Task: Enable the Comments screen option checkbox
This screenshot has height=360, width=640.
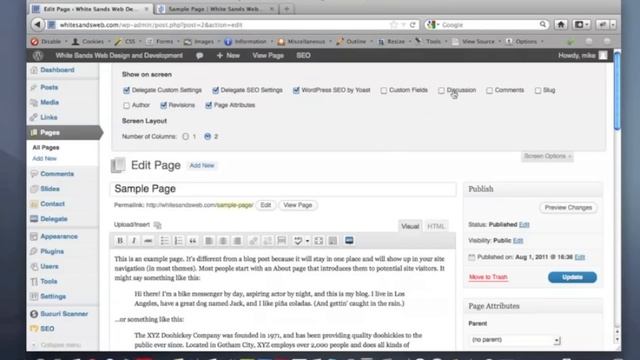Action: (489, 91)
